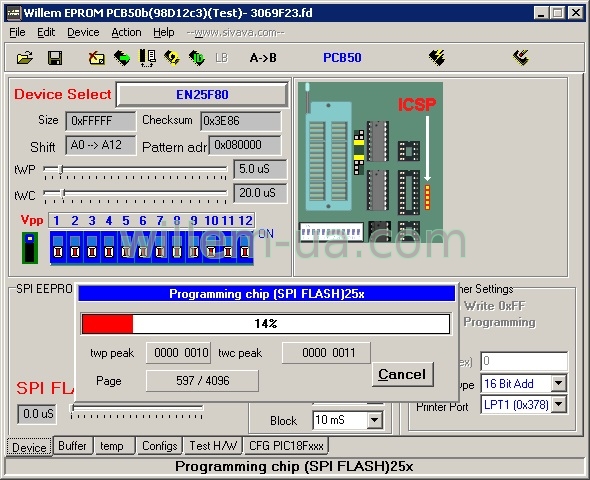Click the SPI delay slider at bottom
This screenshot has width=590, height=480.
point(137,409)
